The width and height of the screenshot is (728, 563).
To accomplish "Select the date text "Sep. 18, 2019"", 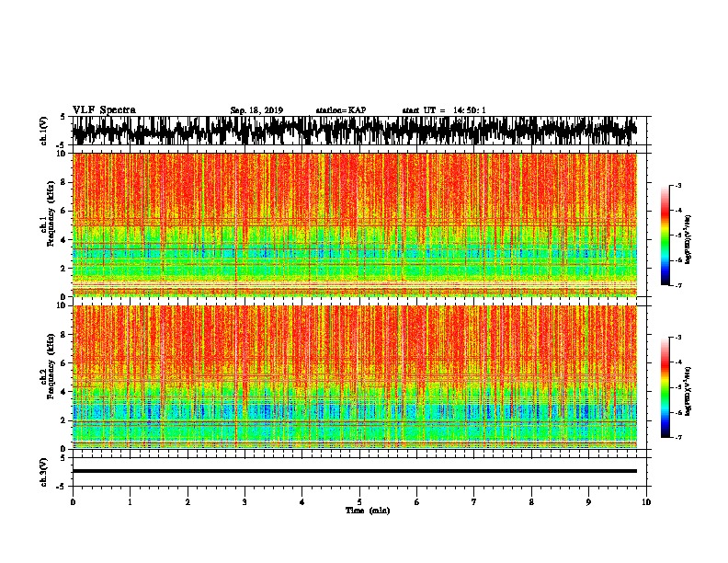I will click(x=256, y=110).
